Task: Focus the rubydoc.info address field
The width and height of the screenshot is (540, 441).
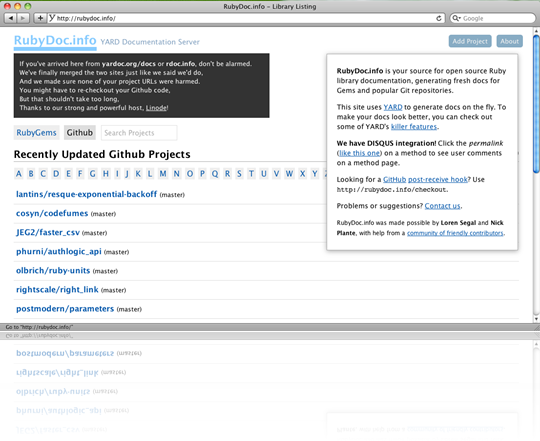Action: pyautogui.click(x=246, y=18)
